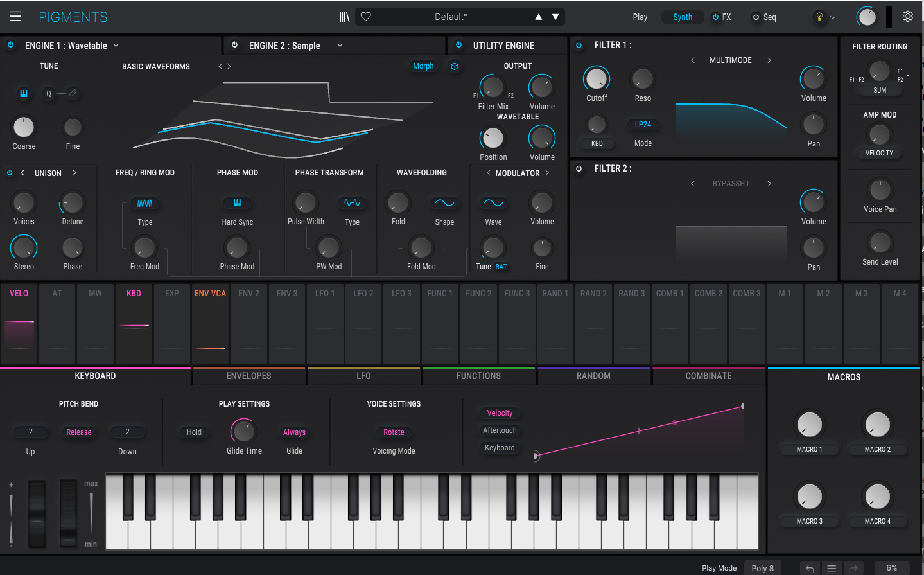Click the undo arrow icon
The image size is (924, 575).
(810, 568)
